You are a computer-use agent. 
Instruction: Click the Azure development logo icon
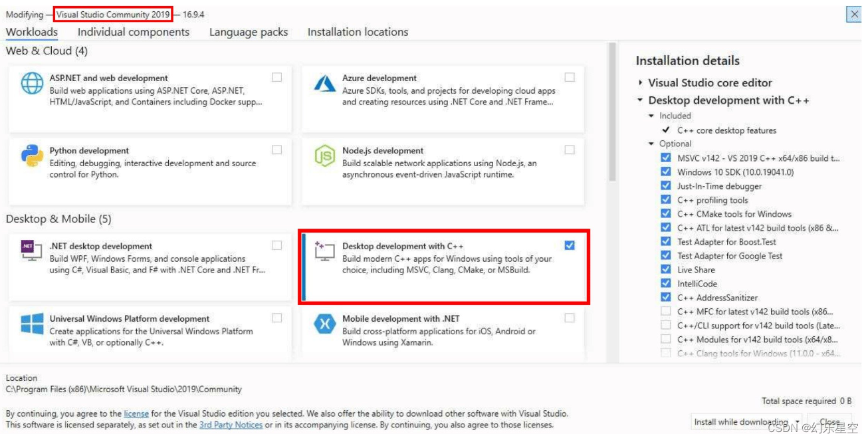(325, 84)
